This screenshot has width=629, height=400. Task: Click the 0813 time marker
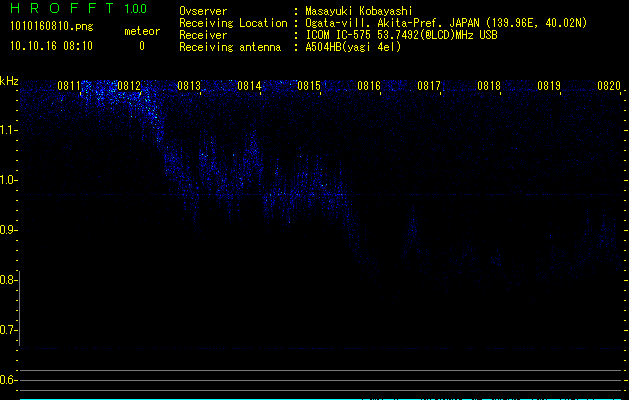click(189, 85)
